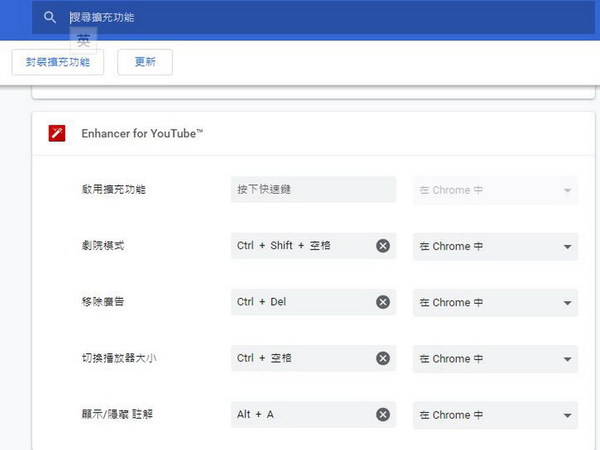This screenshot has height=450, width=600.
Task: Open disabled scope dropdown for 啟用擴充功能
Action: click(x=495, y=190)
